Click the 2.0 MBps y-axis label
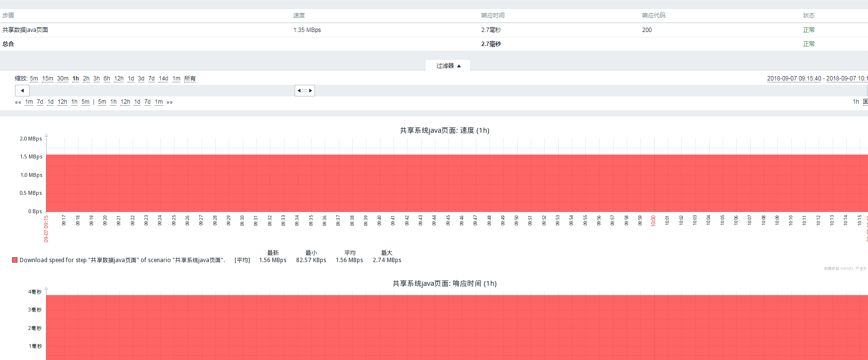Image resolution: width=868 pixels, height=360 pixels. click(x=31, y=139)
